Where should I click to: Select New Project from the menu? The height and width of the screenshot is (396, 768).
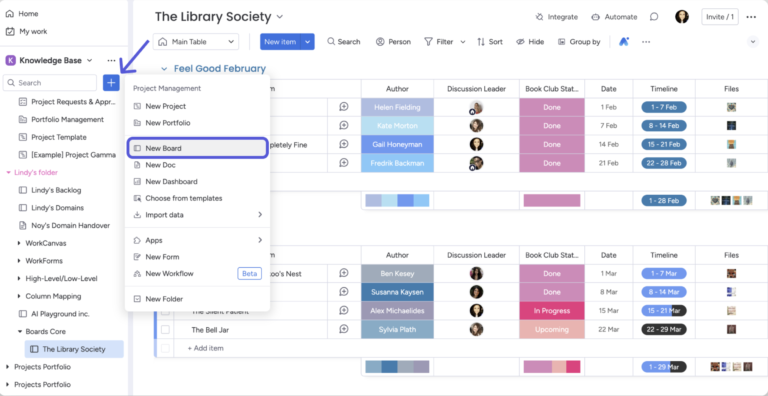(197, 106)
